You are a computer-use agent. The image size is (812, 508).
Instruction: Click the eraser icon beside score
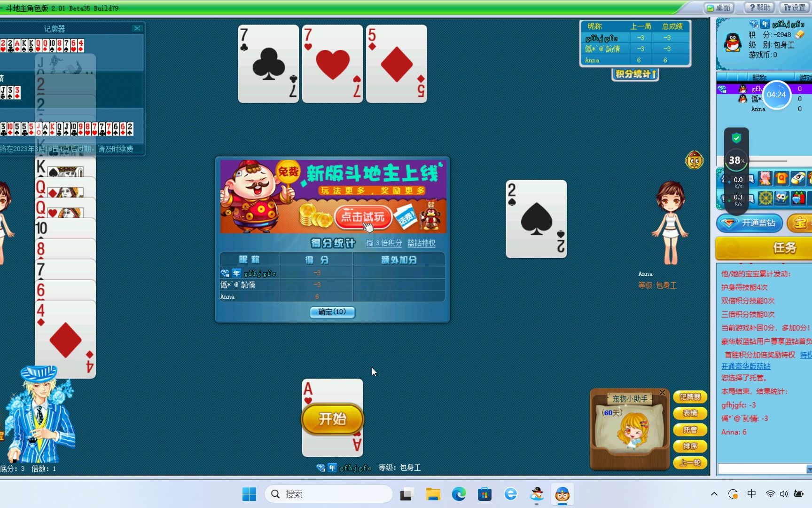click(x=799, y=35)
